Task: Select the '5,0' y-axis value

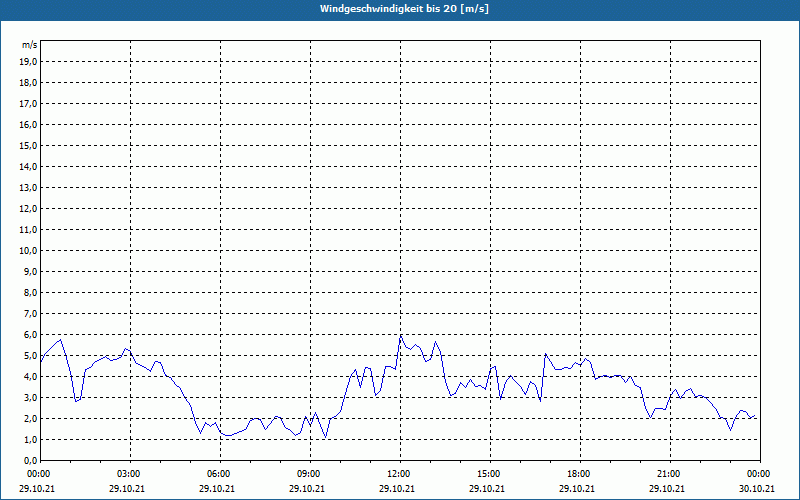Action: (30, 356)
